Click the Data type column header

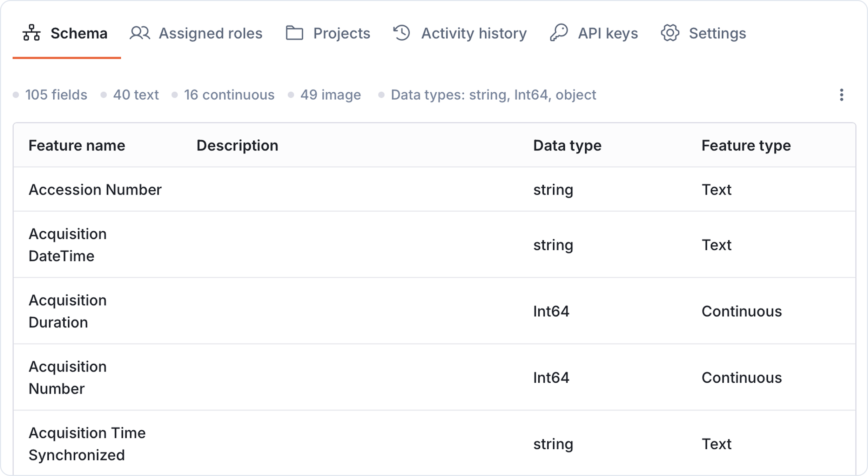567,145
